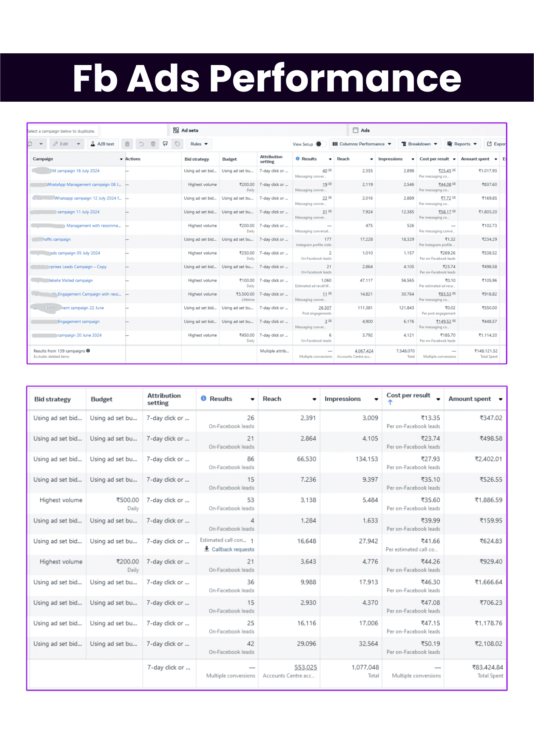The image size is (534, 756).
Task: Click the Export button
Action: [495, 144]
